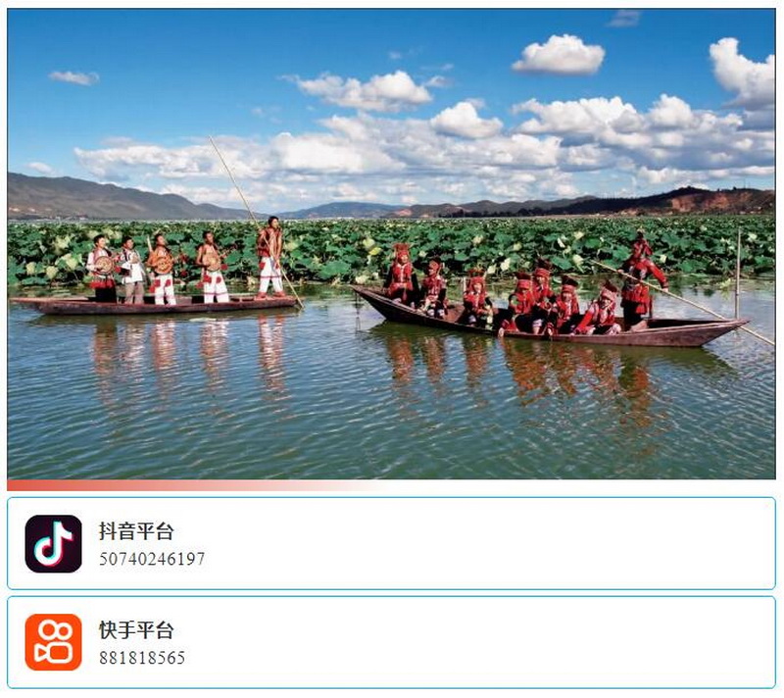This screenshot has height=698, width=784.
Task: Open the 抖音平台 title link
Action: tap(136, 531)
